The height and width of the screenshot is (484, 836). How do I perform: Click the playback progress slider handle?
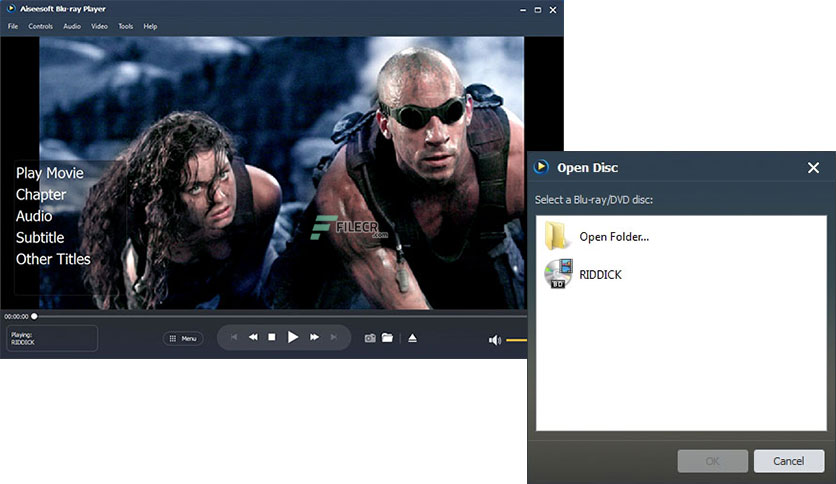point(34,316)
